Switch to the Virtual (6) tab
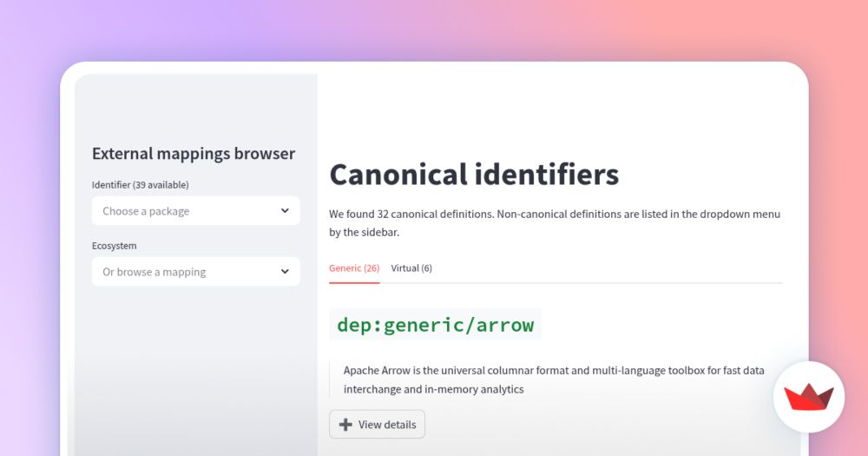The image size is (868, 456). coord(411,268)
